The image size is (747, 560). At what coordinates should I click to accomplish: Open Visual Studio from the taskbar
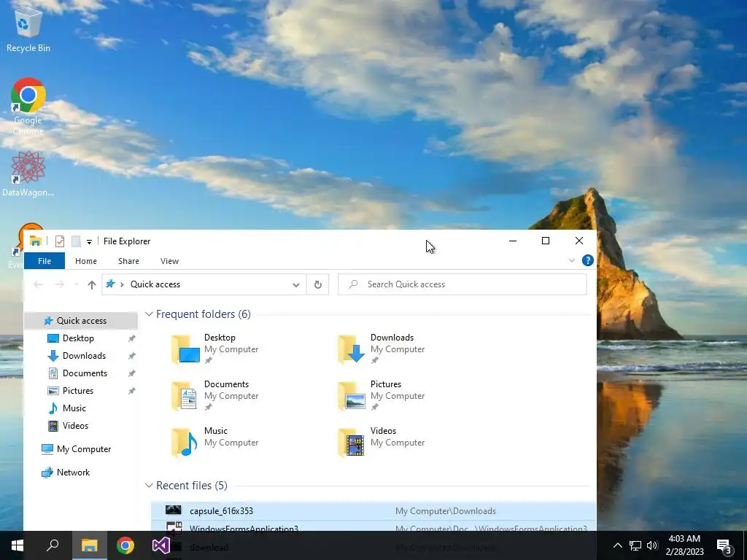(x=161, y=545)
